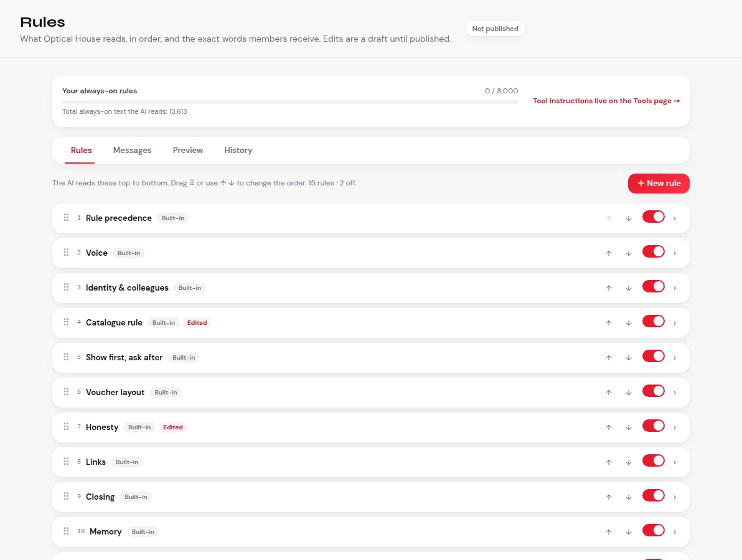The width and height of the screenshot is (742, 560).
Task: Move Catalogue rule down
Action: click(x=629, y=322)
